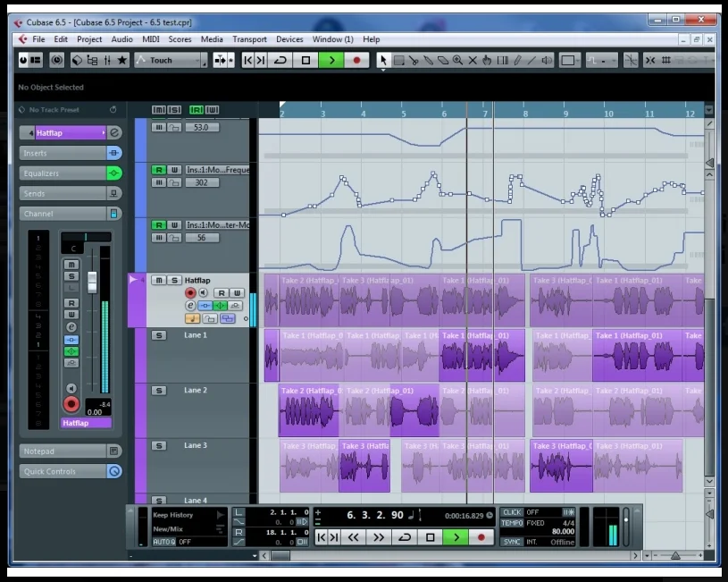Screen dimensions: 728x582
Task: Select the Mute X tool
Action: [473, 61]
